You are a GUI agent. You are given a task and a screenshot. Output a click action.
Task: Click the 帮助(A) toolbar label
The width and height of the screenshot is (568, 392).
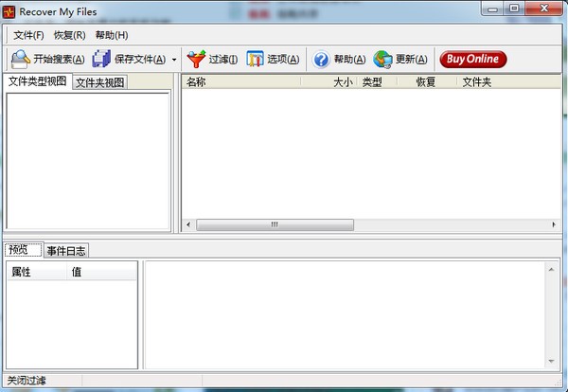click(349, 59)
